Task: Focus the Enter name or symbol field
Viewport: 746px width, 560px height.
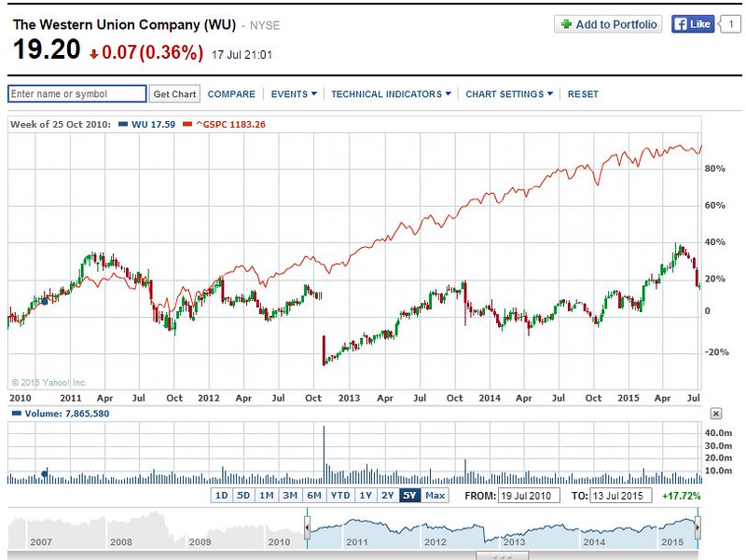Action: tap(77, 94)
